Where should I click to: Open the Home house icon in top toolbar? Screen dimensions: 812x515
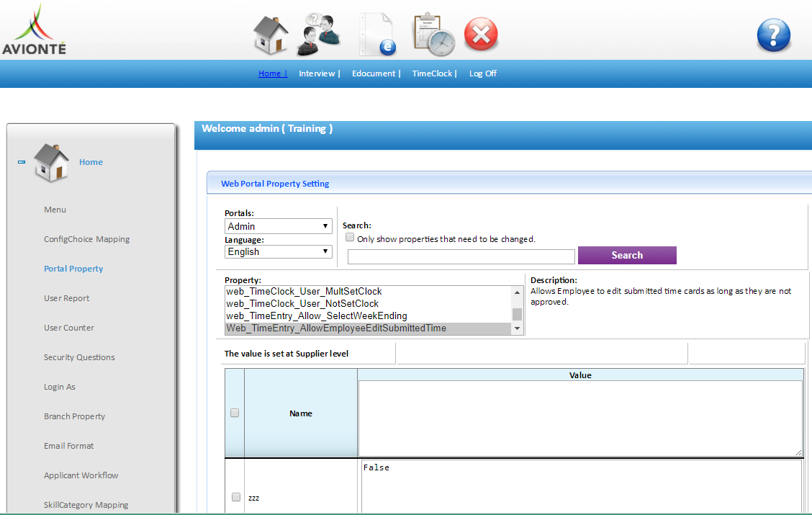(x=271, y=35)
